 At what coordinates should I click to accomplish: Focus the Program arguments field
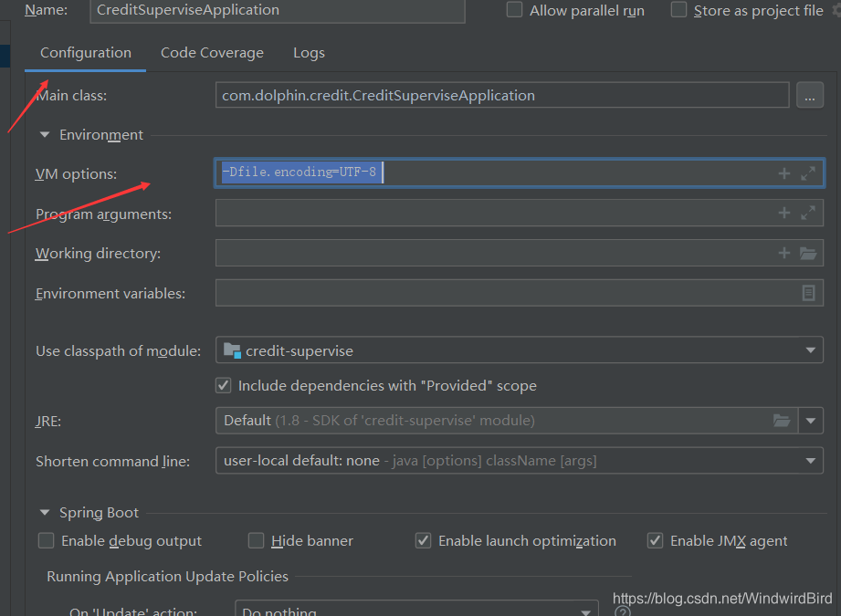(x=520, y=213)
